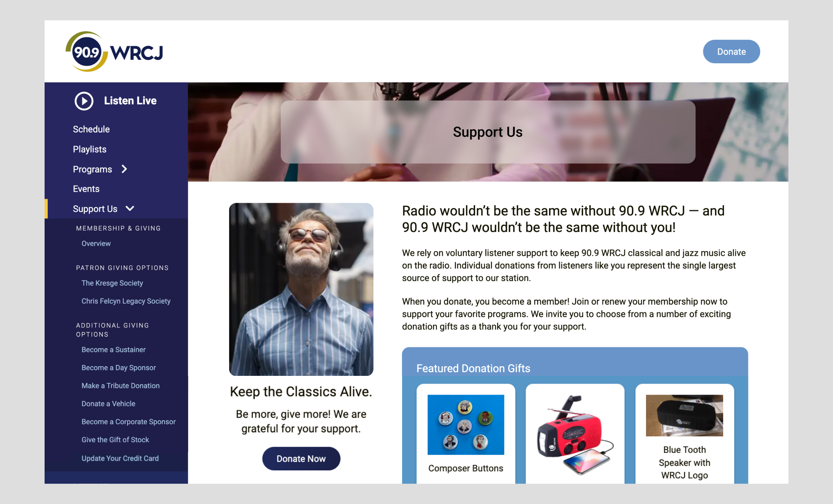Select Become a Sustainer link
This screenshot has width=833, height=504.
click(x=113, y=350)
